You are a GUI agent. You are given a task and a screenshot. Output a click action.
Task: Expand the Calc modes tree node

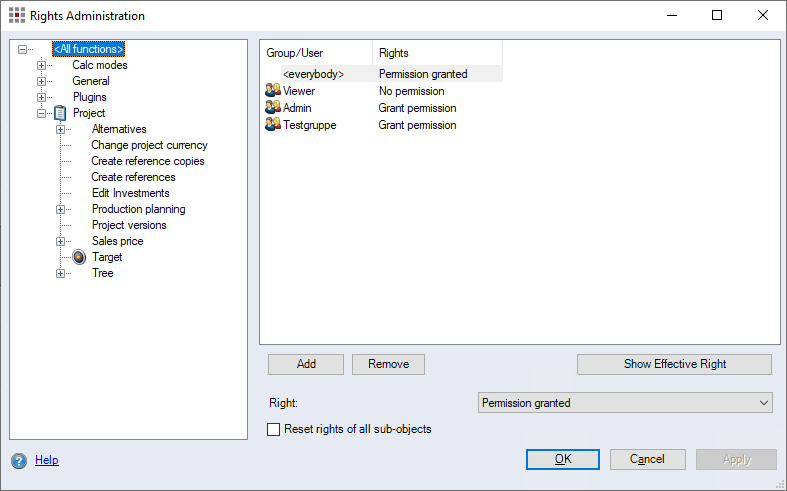(x=42, y=65)
